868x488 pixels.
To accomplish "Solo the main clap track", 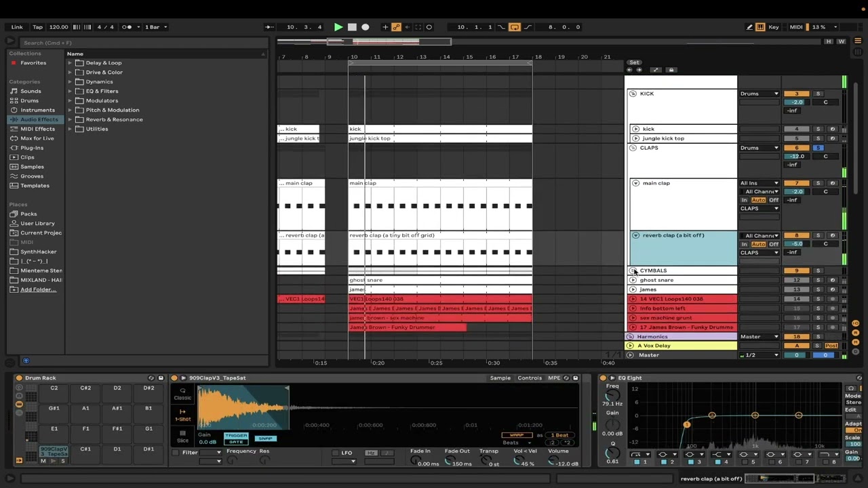I will 818,183.
